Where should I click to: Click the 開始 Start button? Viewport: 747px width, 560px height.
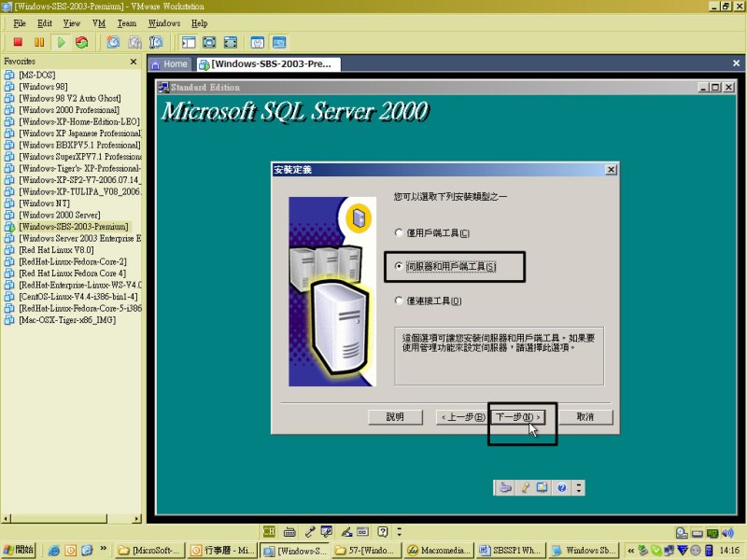pyautogui.click(x=18, y=550)
